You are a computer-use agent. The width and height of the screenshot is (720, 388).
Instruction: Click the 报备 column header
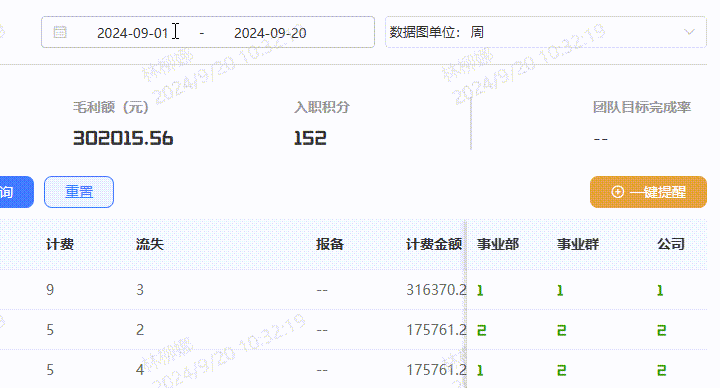(x=330, y=244)
